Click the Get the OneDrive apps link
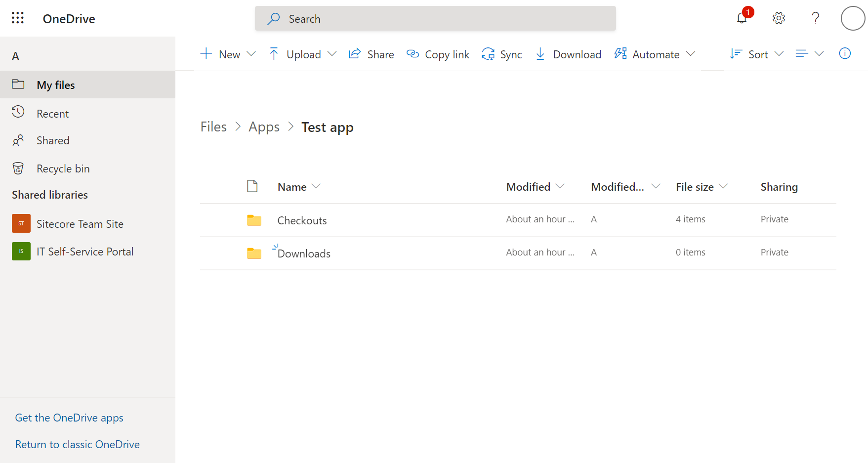 point(69,418)
